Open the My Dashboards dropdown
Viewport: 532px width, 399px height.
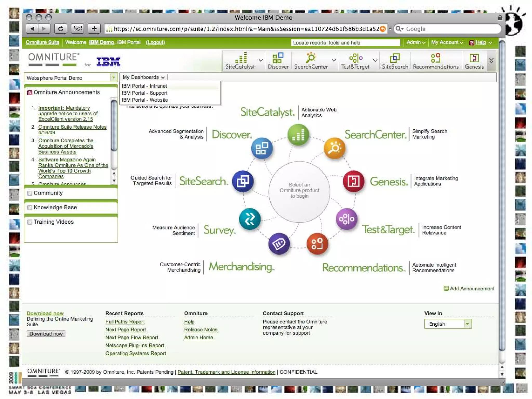144,77
